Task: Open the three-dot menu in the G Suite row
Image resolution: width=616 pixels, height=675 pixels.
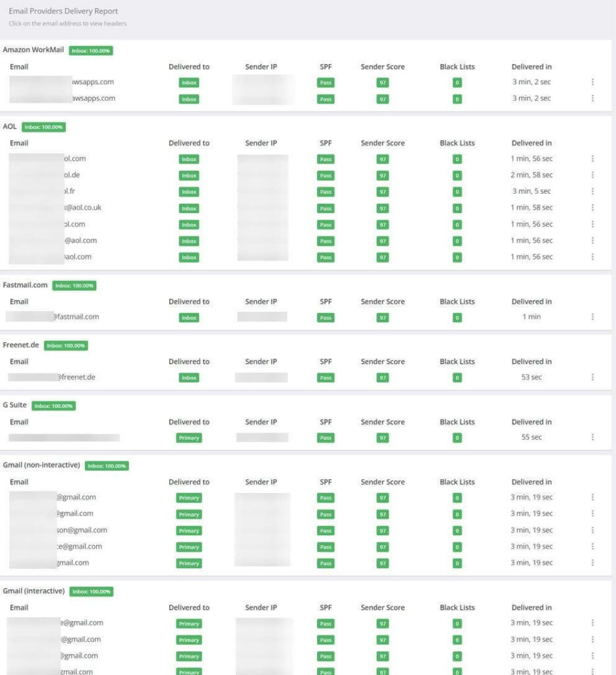Action: coord(592,437)
